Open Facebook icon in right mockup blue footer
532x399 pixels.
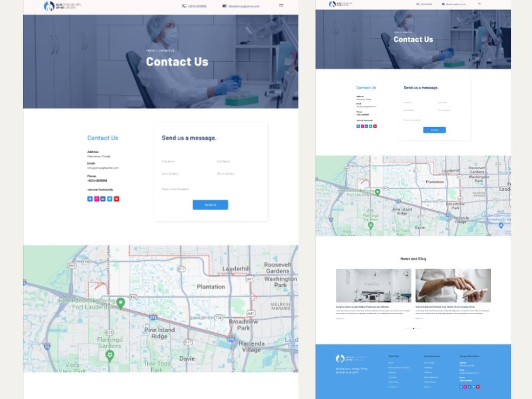(x=461, y=387)
